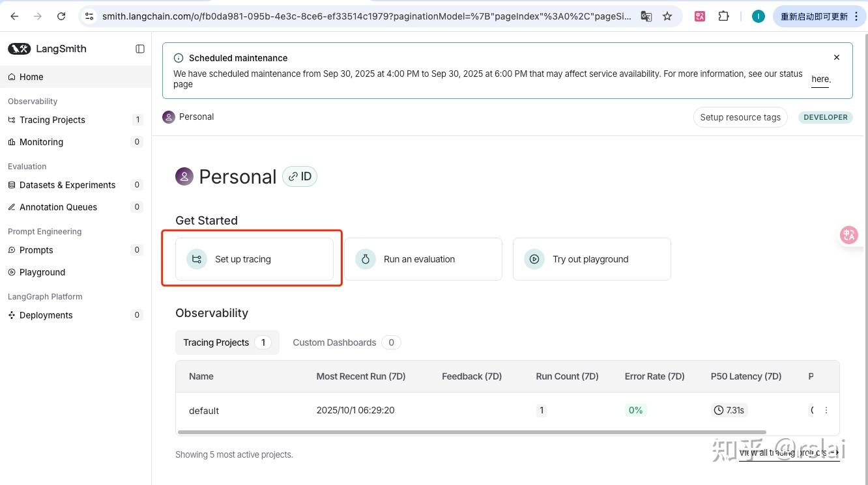Click the floating translation widget icon

click(x=848, y=235)
